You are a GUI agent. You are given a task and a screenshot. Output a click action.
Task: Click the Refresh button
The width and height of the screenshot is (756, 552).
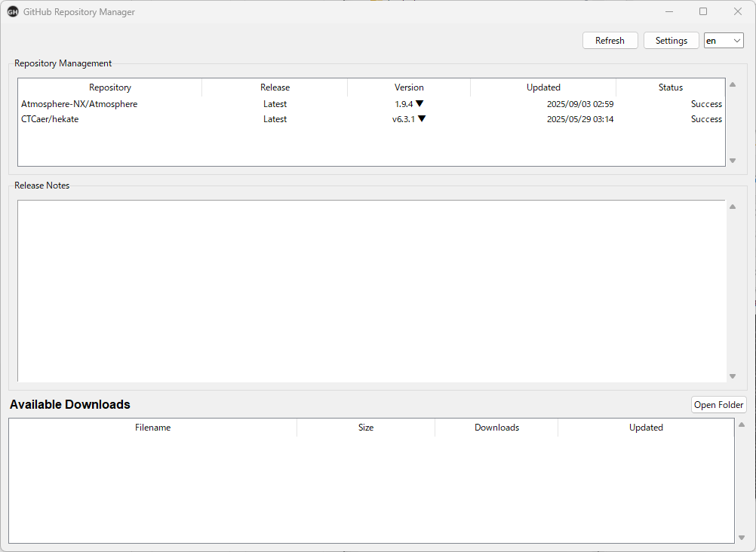pos(610,41)
